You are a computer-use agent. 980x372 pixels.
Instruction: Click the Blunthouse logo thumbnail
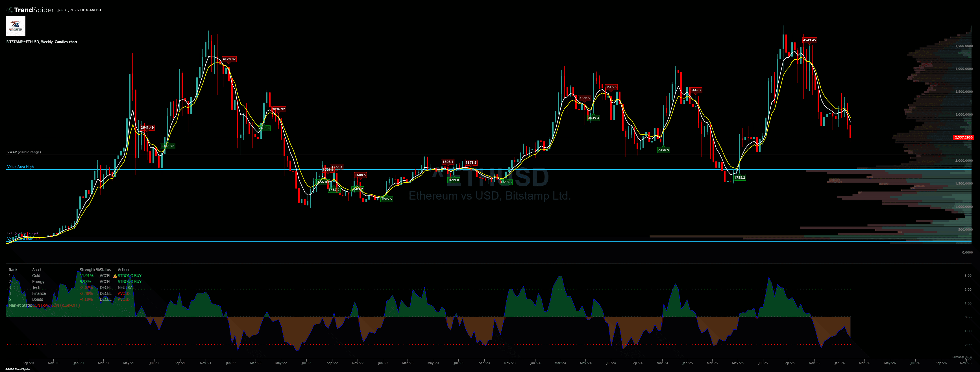16,26
